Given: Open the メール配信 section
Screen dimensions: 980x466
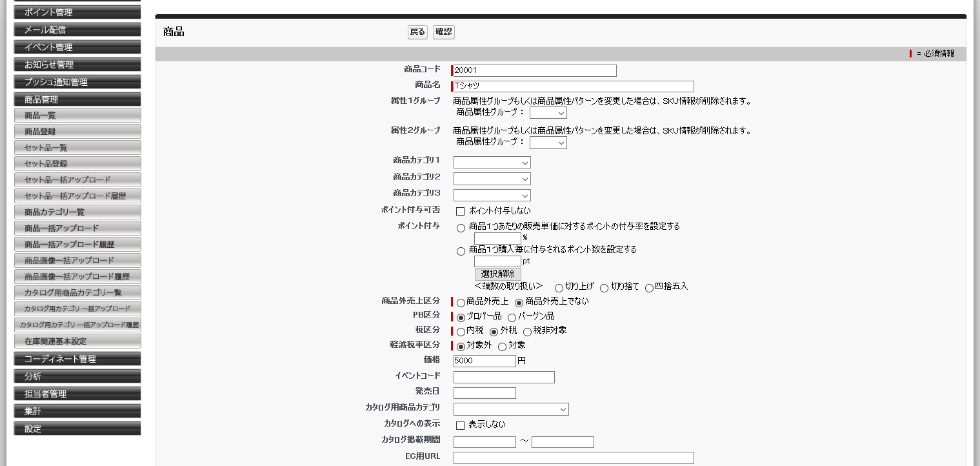Looking at the screenshot, I should pos(77,29).
